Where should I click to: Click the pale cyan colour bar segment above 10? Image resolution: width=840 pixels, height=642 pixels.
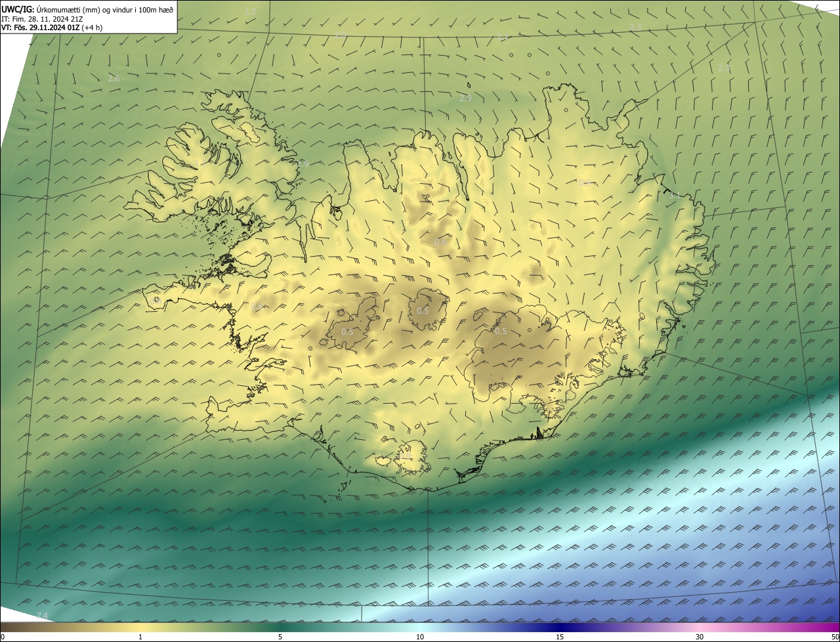point(420,627)
